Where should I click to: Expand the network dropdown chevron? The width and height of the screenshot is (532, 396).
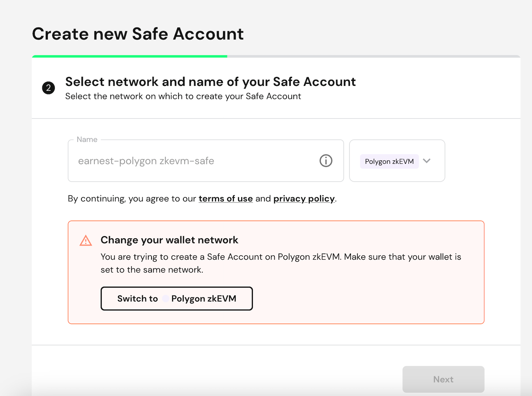[427, 161]
